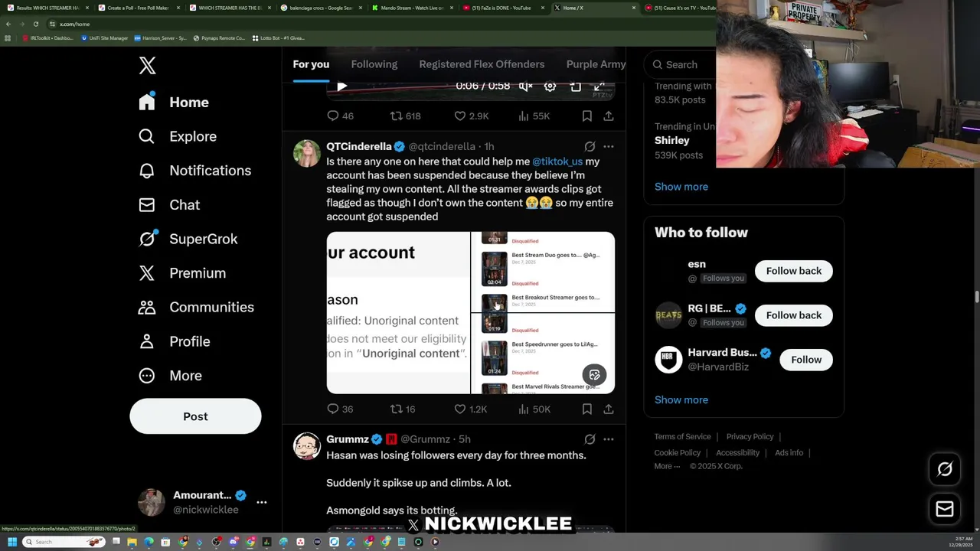The width and height of the screenshot is (980, 551).
Task: Expand footer More options
Action: (x=667, y=466)
